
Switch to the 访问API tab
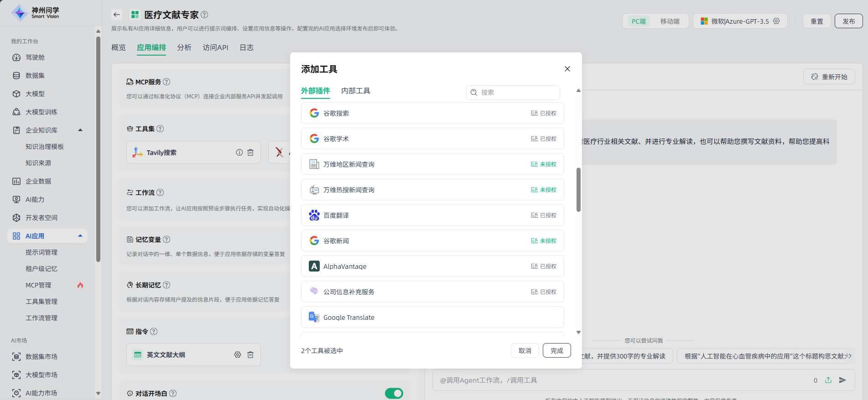click(x=215, y=47)
